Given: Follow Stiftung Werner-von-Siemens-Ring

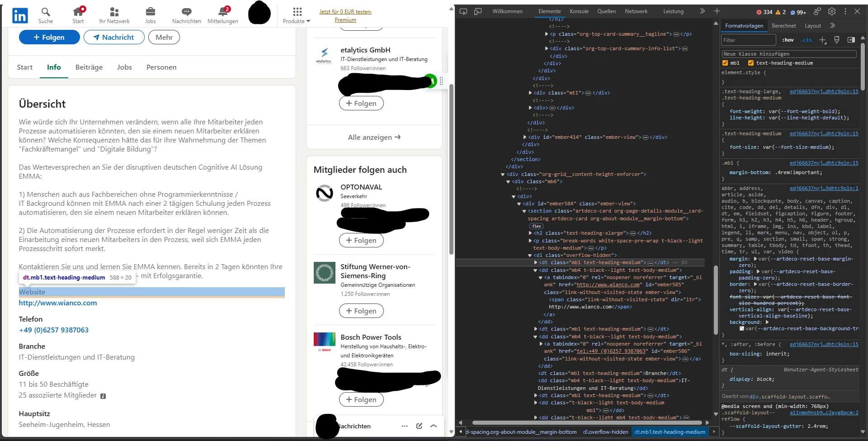Looking at the screenshot, I should (361, 311).
